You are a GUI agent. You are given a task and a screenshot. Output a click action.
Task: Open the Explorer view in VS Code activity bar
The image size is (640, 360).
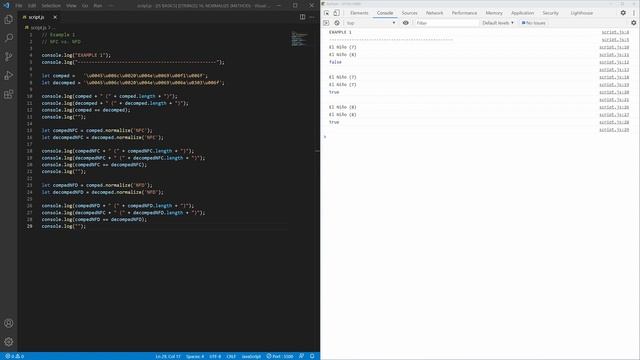(x=9, y=19)
